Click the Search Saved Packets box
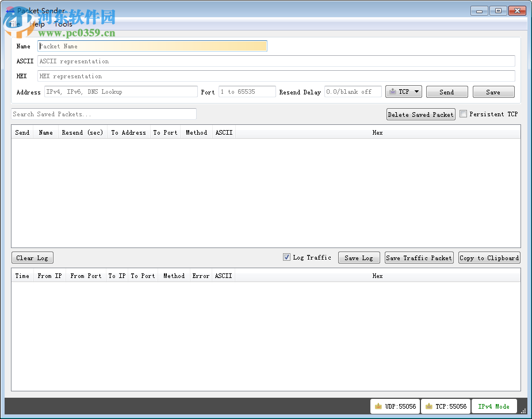Image resolution: width=532 pixels, height=419 pixels. 104,114
